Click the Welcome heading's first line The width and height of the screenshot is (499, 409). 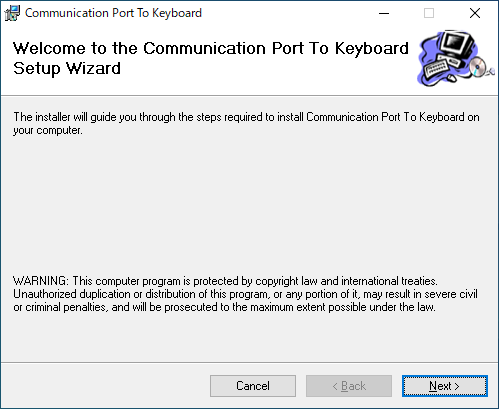(211, 48)
